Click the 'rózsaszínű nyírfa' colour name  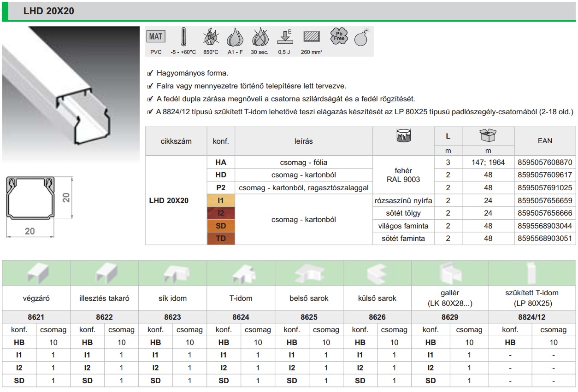point(403,200)
